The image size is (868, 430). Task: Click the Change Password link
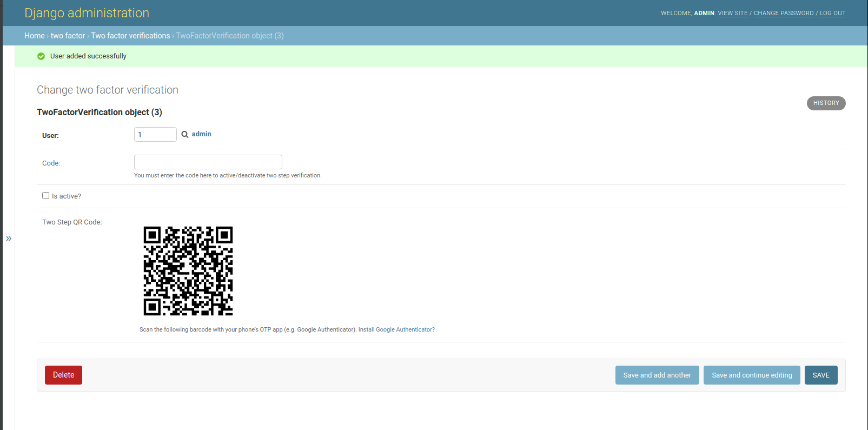[x=784, y=13]
